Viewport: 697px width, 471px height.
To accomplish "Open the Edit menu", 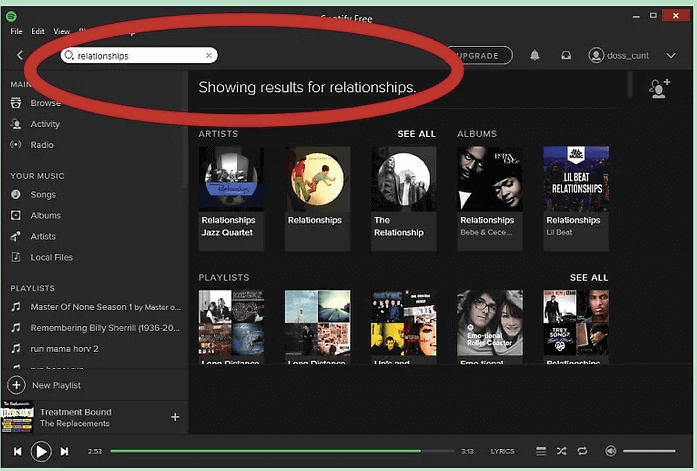I will coord(38,32).
